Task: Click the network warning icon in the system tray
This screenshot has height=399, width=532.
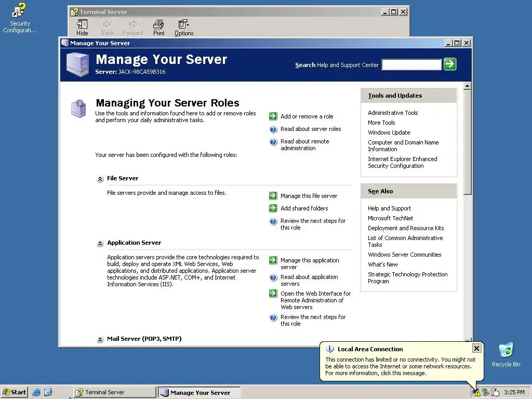Action: [x=476, y=393]
